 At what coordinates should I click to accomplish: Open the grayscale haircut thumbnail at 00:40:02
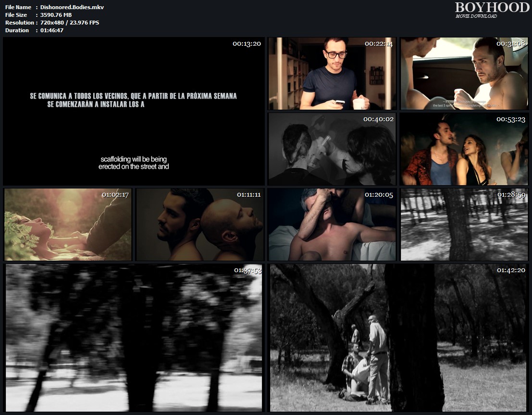click(x=332, y=149)
